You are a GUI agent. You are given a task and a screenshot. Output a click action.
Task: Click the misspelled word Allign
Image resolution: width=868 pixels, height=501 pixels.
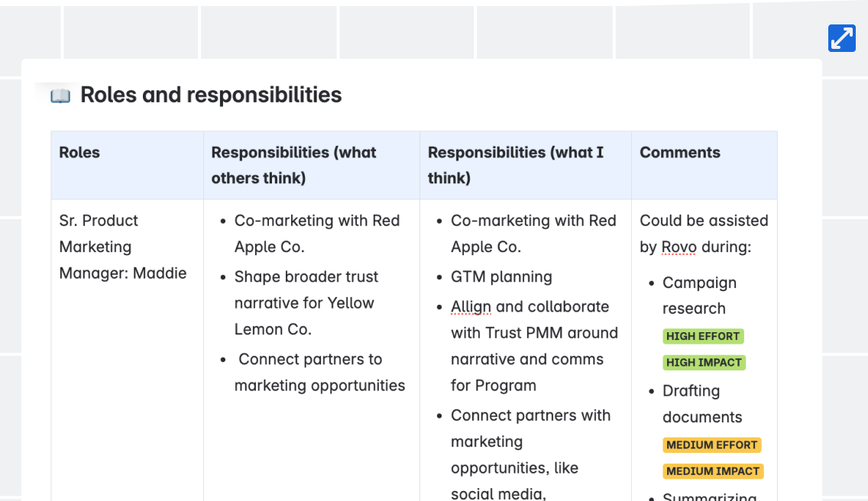tap(471, 307)
